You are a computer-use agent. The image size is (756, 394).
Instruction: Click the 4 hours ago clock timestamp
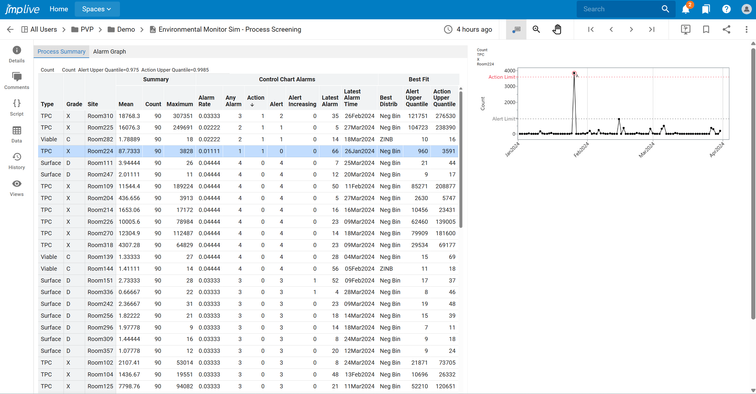pyautogui.click(x=468, y=29)
